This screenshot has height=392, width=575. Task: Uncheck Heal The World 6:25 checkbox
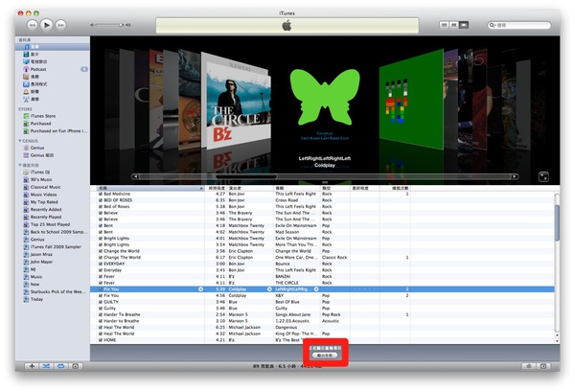101,328
